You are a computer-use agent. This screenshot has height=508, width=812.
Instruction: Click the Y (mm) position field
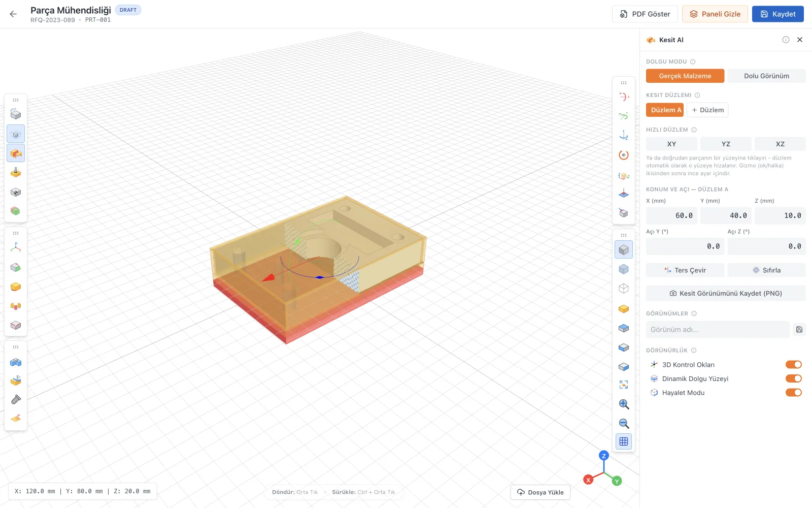click(x=726, y=215)
